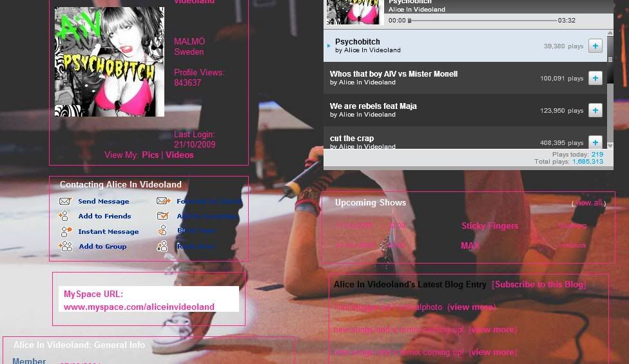Click the 39,380 plays count
Image resolution: width=629 pixels, height=364 pixels.
[563, 46]
